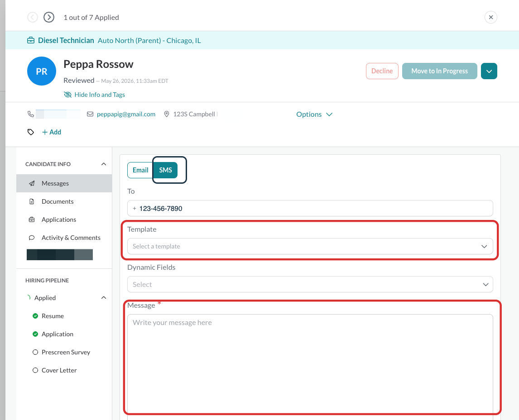Screen dimensions: 519x420
Task: Click the Hiring Pipeline heading
Action: pyautogui.click(x=47, y=281)
